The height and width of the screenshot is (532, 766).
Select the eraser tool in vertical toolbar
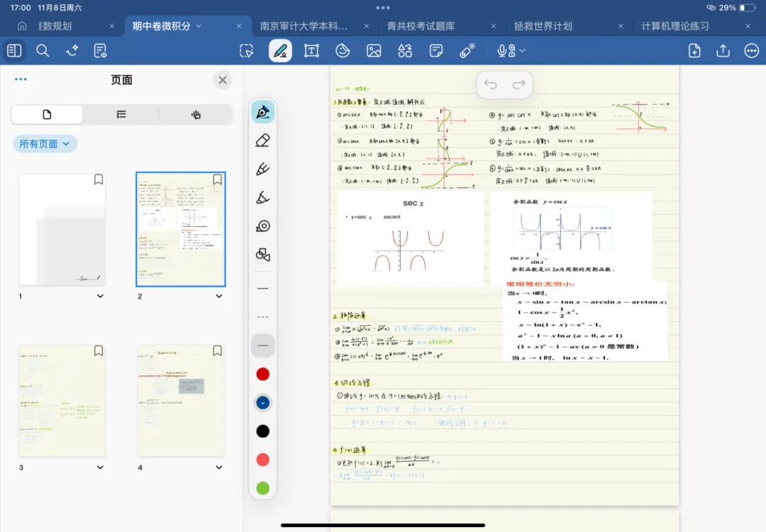click(x=263, y=140)
